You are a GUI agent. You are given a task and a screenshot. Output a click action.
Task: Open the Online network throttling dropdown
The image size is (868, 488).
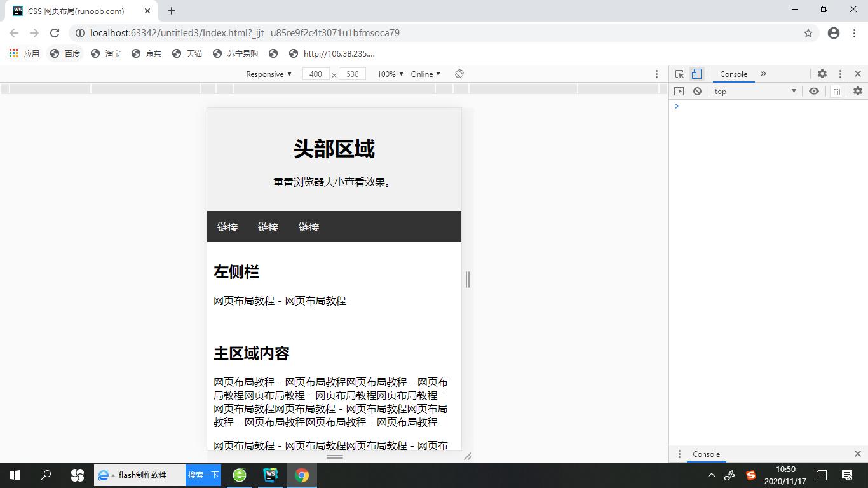click(x=424, y=74)
